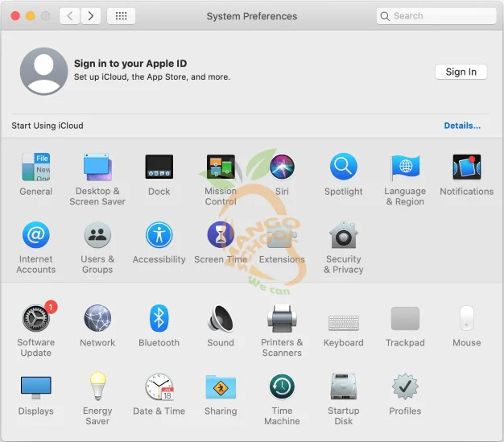Click the Sign In button

(461, 72)
